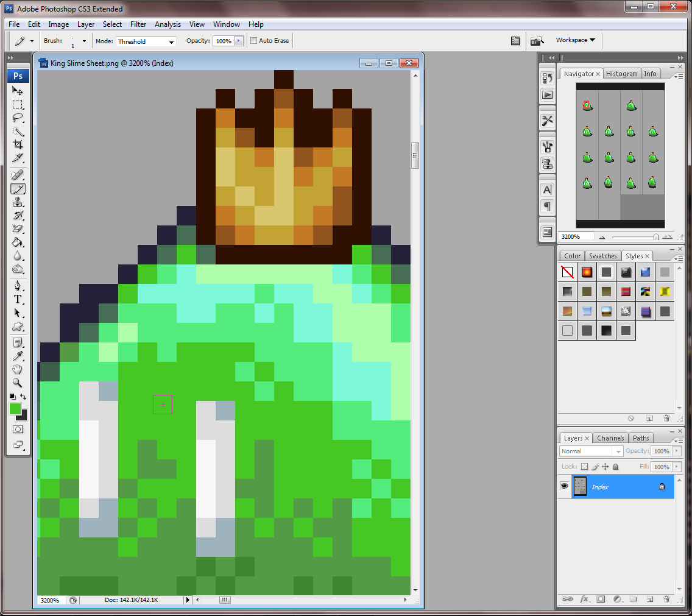Open the Brush preset picker arrow
Viewport: 692px width, 616px height.
(x=84, y=41)
